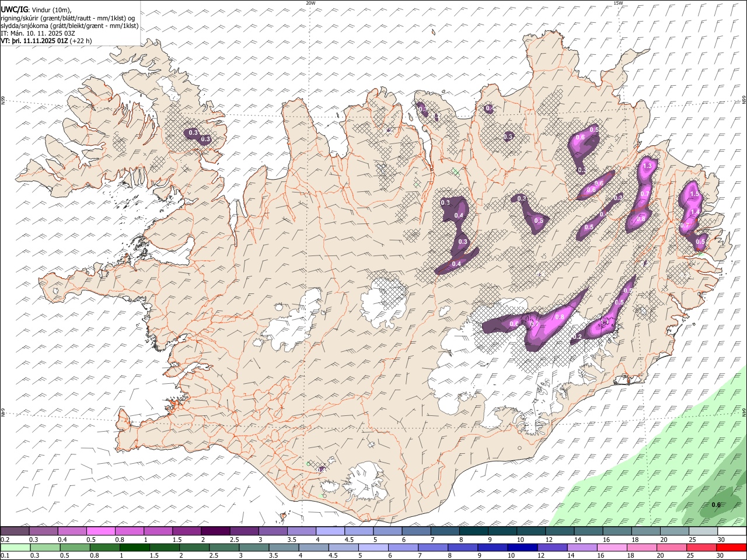
Task: Click the black '0.6' value in the green rain area
Action: (x=716, y=505)
